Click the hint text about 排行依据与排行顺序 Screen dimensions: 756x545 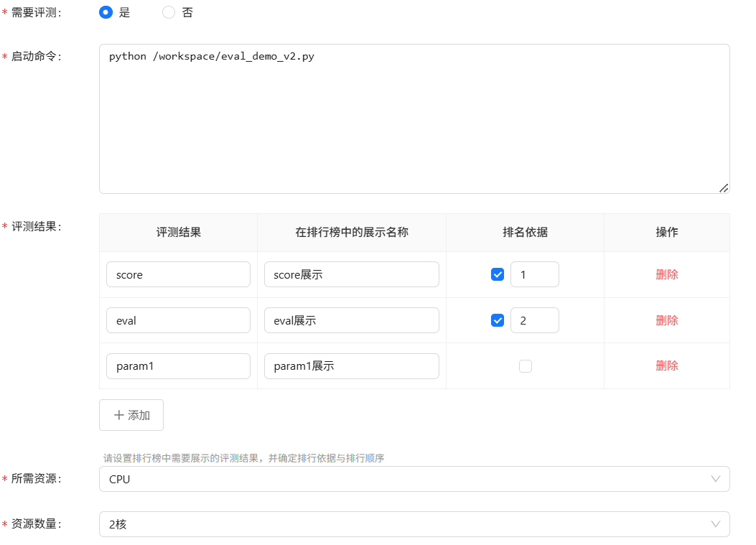(243, 458)
